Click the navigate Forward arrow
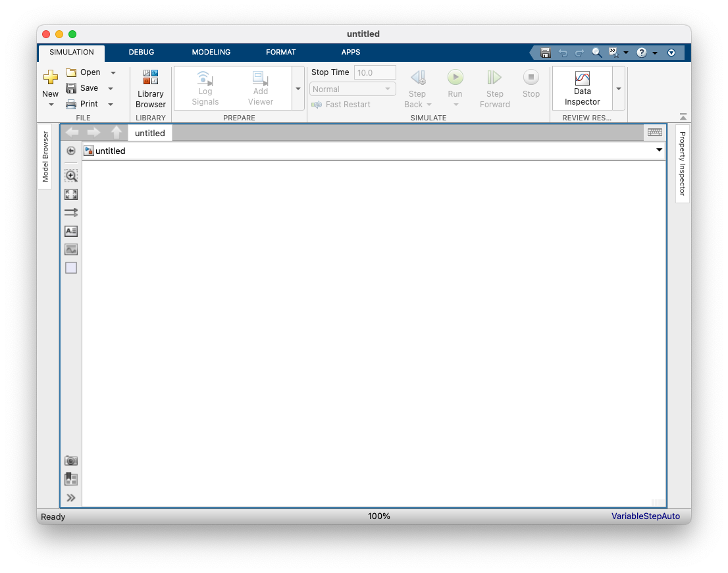 point(93,133)
